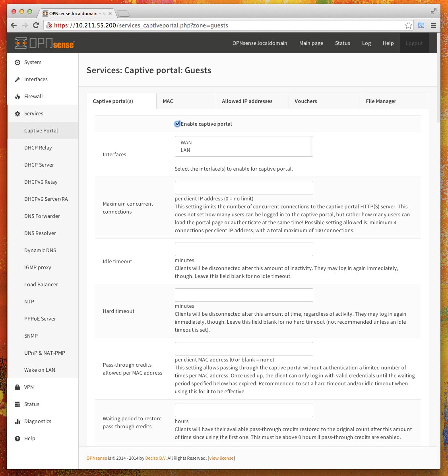Click the Status server icon in sidebar
Viewport: 448px width, 476px height.
tap(17, 404)
